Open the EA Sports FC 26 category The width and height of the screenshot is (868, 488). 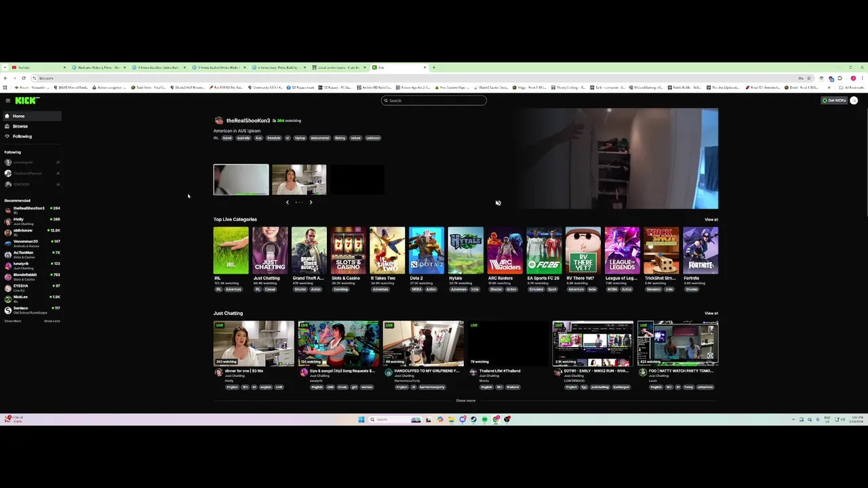544,250
